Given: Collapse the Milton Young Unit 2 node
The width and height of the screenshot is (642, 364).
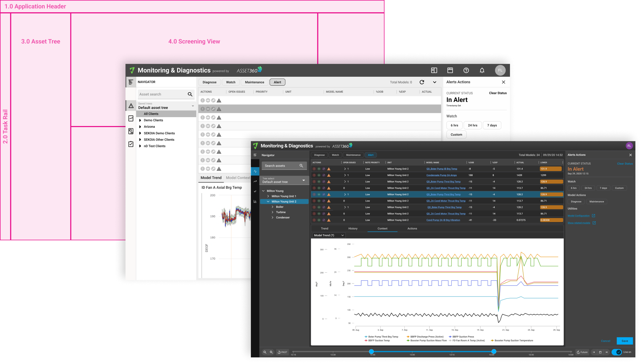Looking at the screenshot, I should click(x=268, y=202).
